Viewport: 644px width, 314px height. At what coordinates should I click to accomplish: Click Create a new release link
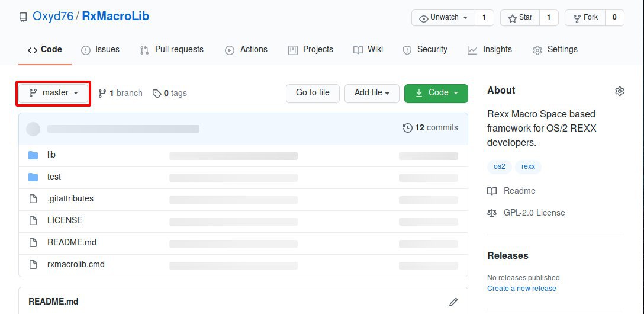pos(521,288)
